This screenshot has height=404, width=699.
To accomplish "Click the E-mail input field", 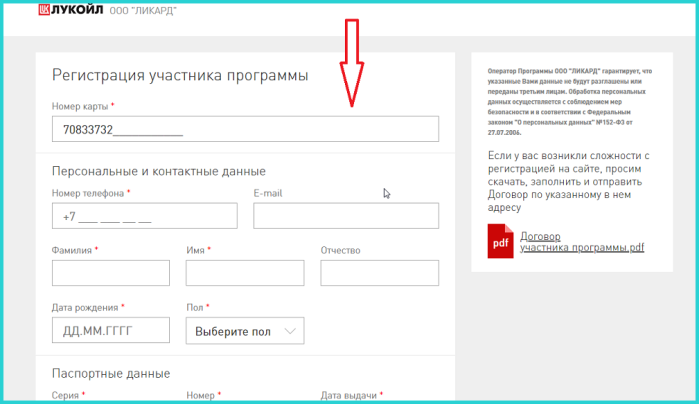I will [346, 216].
